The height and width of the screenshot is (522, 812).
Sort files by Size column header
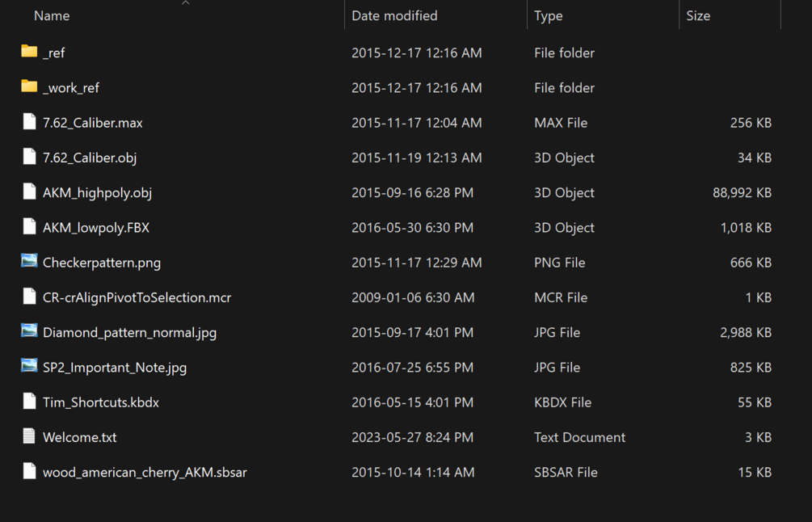698,16
